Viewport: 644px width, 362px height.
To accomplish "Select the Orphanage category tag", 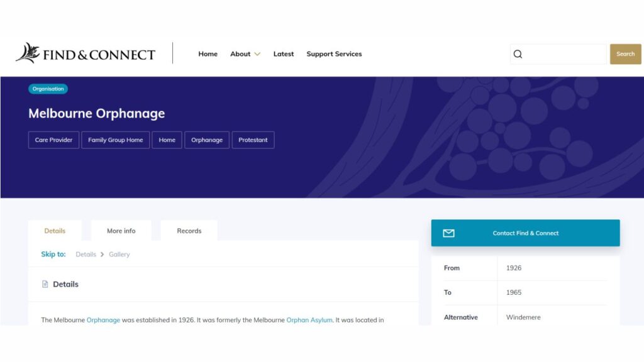I will [x=206, y=140].
